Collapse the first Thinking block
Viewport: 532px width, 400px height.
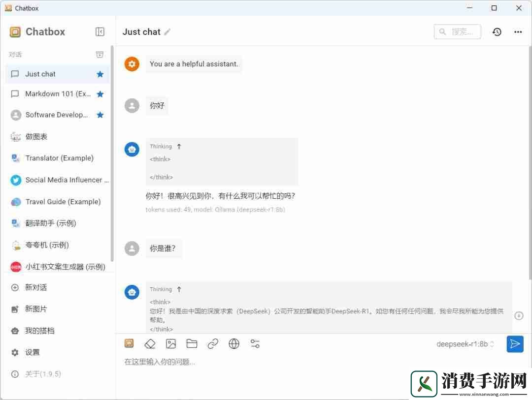[x=179, y=146]
